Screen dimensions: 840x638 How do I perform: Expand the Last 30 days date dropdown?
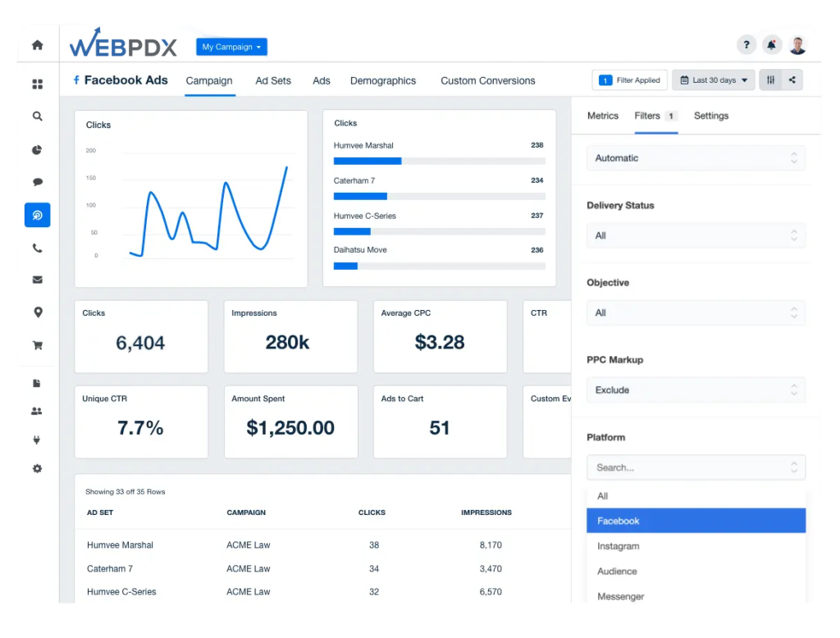pos(714,80)
